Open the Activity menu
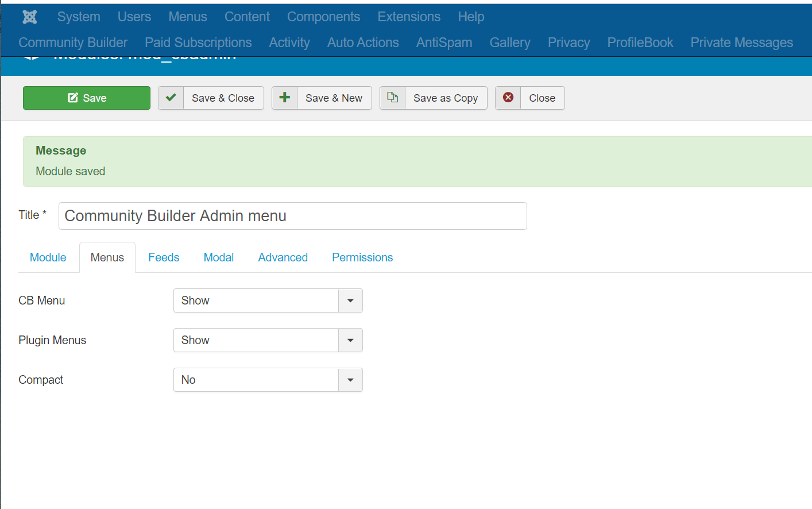Screen dimensions: 812x509 [289, 43]
